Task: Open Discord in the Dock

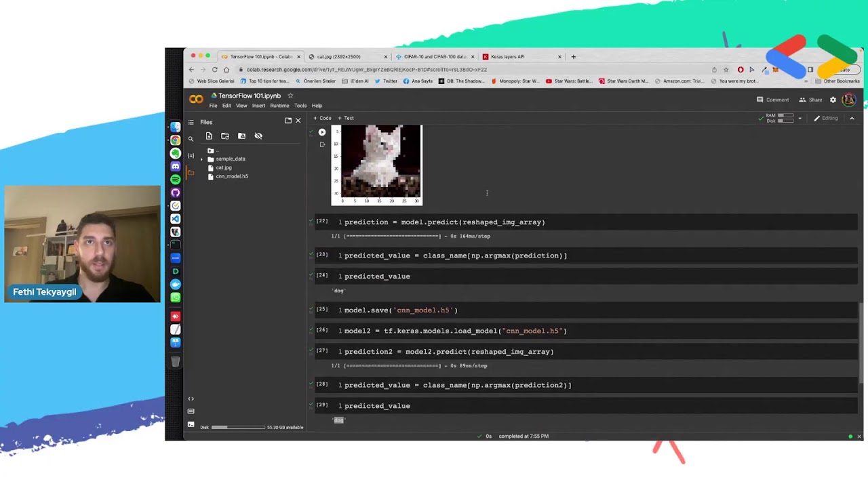Action: click(x=175, y=166)
